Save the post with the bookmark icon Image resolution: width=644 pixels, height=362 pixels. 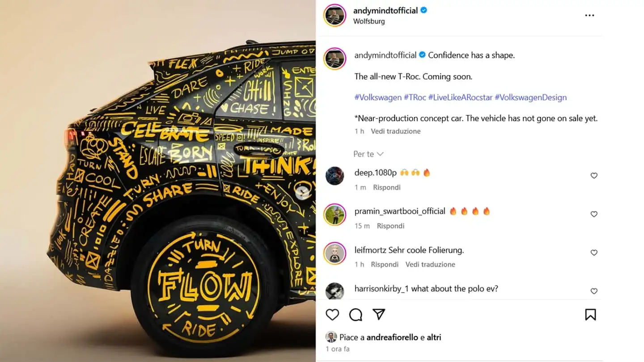coord(590,315)
